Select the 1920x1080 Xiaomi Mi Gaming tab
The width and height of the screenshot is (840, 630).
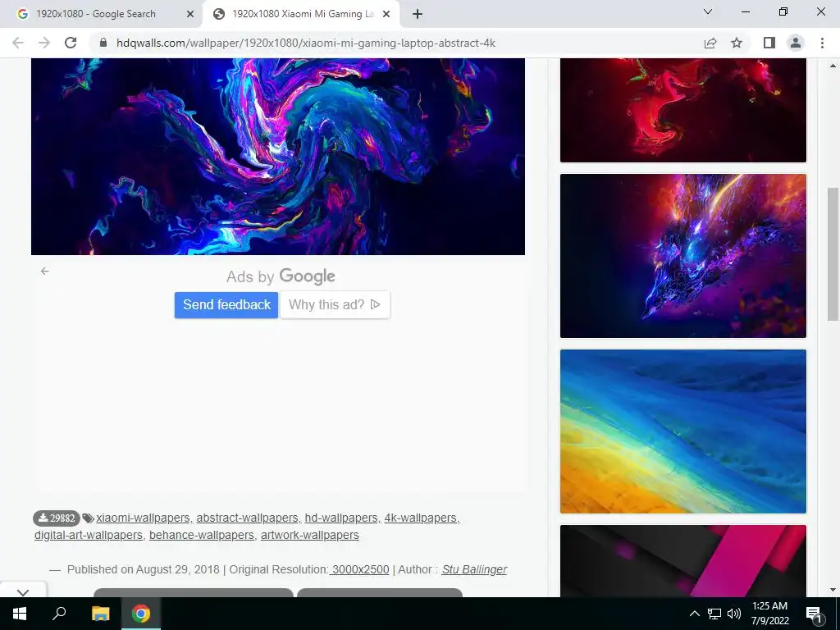pos(300,14)
